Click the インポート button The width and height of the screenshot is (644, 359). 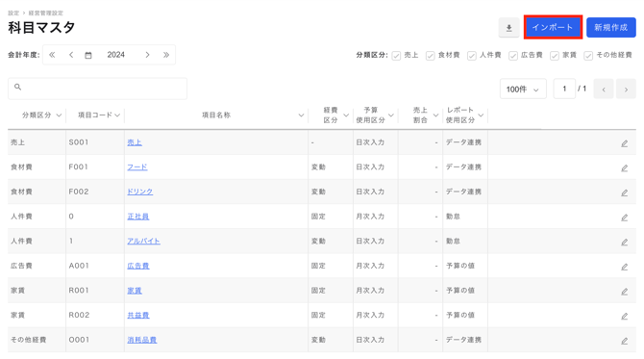pyautogui.click(x=553, y=28)
